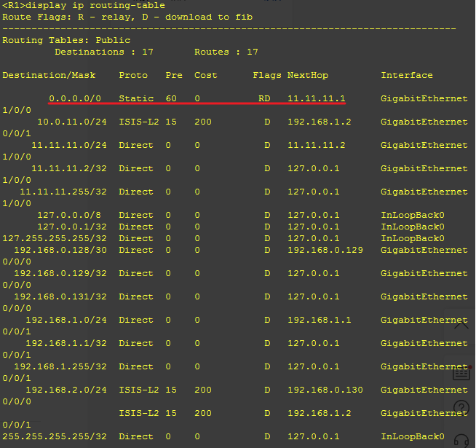
Task: Click the 'Proto' column header
Action: click(x=133, y=75)
